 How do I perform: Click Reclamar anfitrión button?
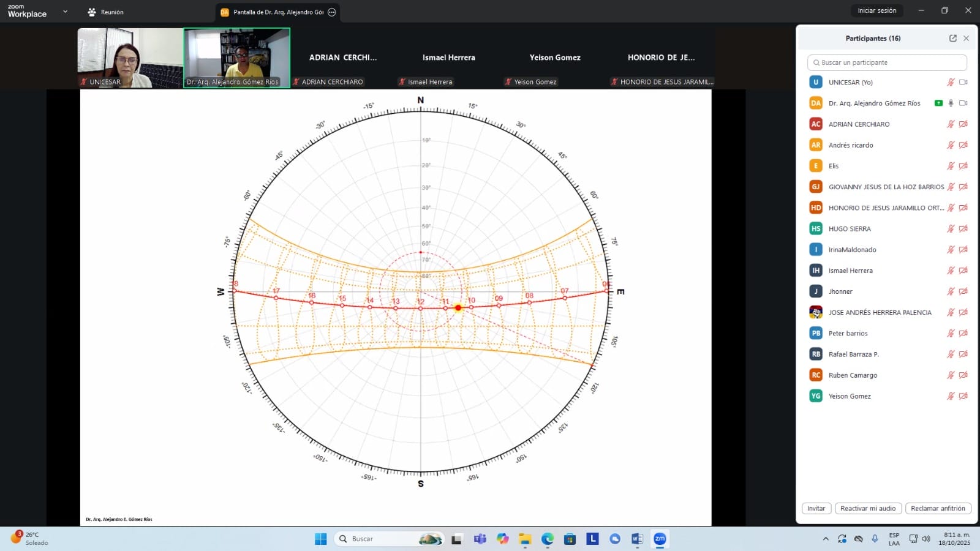tap(937, 508)
